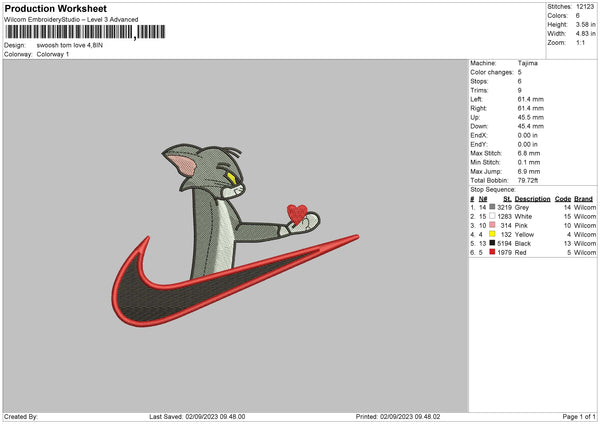Click the Red thread color swatch
Image resolution: width=600 pixels, height=424 pixels.
coord(492,252)
